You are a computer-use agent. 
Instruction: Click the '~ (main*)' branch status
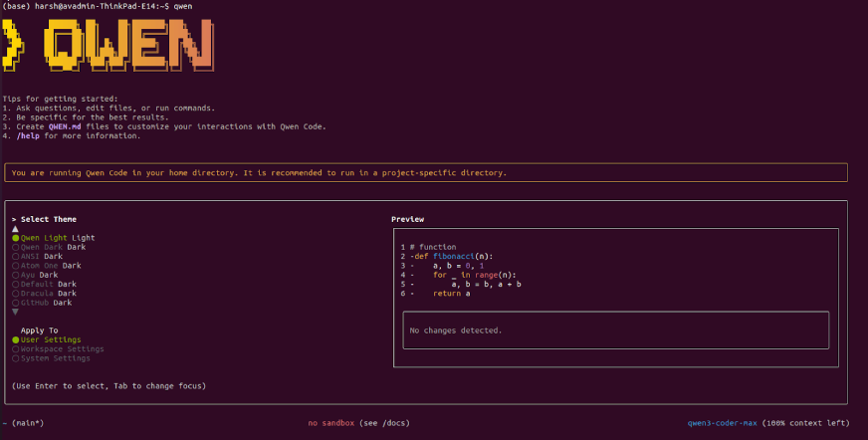pyautogui.click(x=23, y=423)
